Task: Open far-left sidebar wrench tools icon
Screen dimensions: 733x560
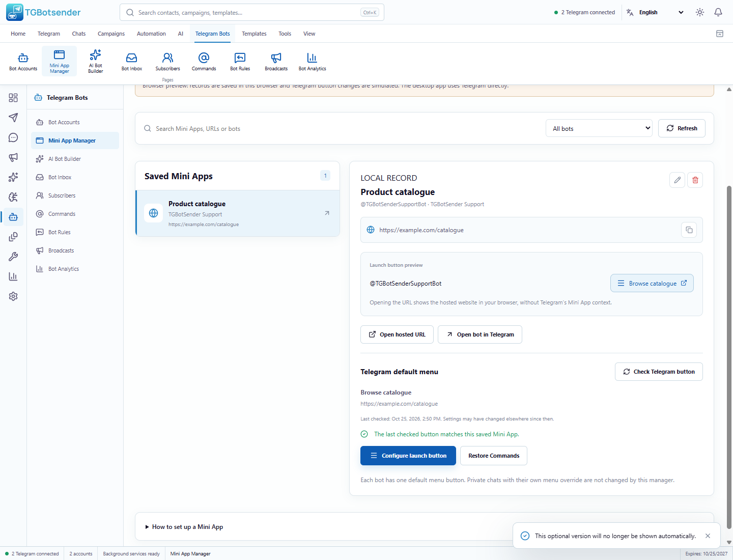Action: (13, 257)
